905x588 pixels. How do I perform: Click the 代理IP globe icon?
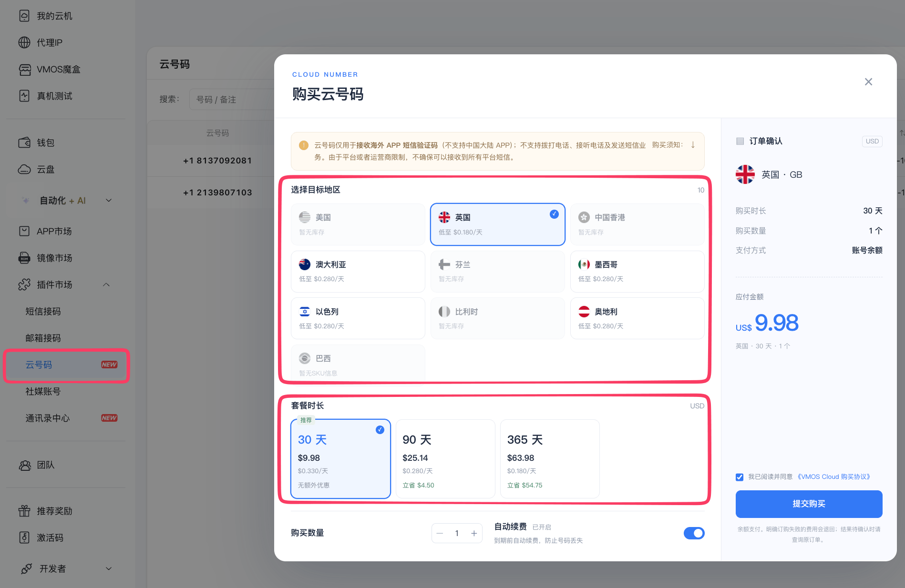point(24,42)
